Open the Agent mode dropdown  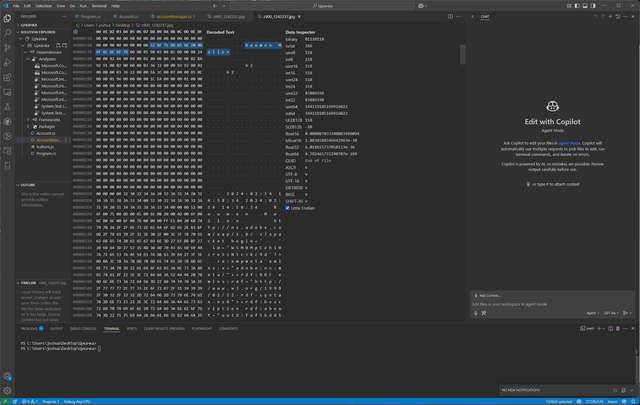pyautogui.click(x=593, y=313)
